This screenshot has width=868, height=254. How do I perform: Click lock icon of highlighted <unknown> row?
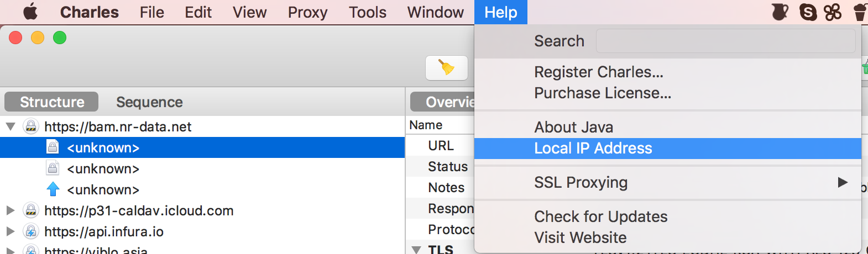pos(53,147)
